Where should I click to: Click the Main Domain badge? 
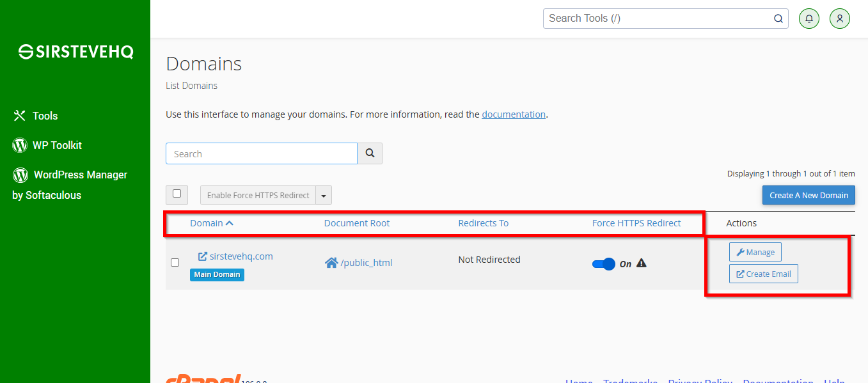click(x=217, y=274)
